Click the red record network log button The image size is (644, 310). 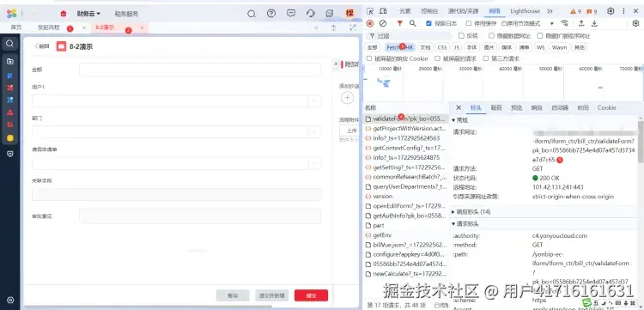point(369,23)
